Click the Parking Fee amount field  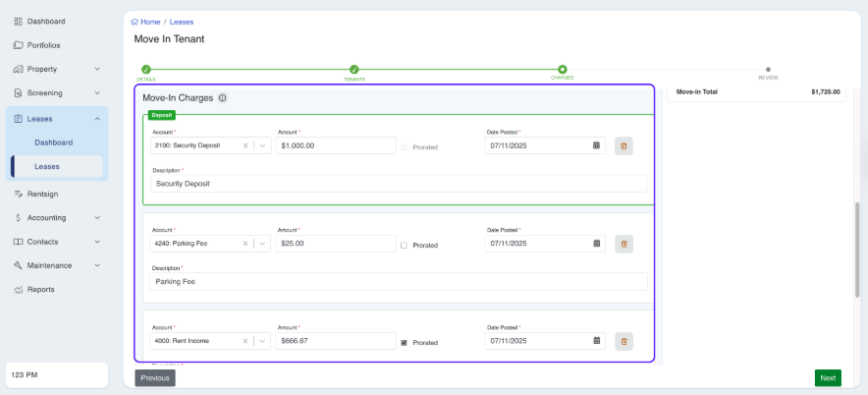(x=334, y=243)
